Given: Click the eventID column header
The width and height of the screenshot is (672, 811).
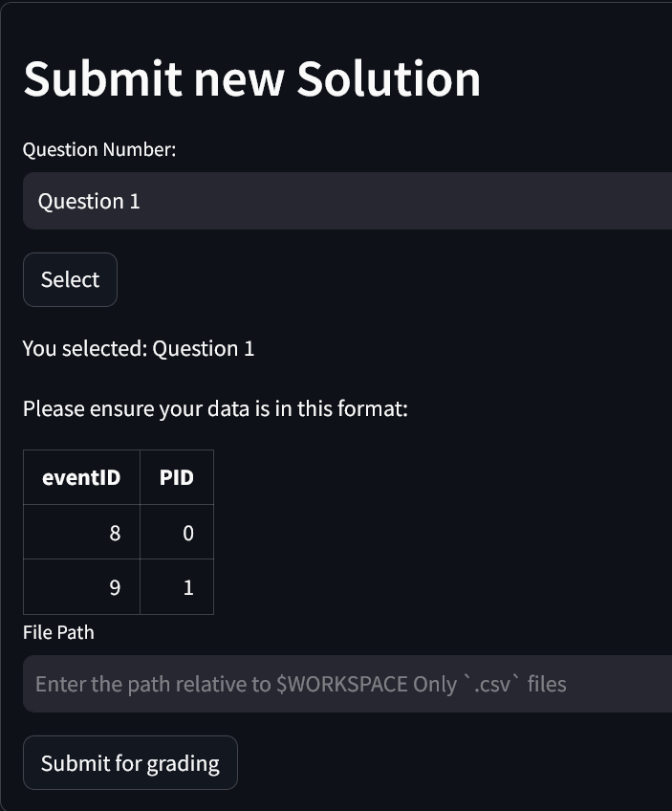Looking at the screenshot, I should 81,477.
